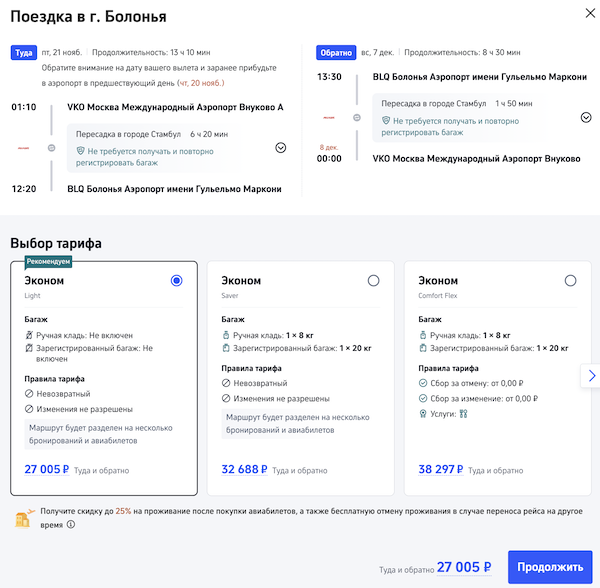This screenshot has width=600, height=588.
Task: Click the info icon after accommodation discount text
Action: click(x=71, y=523)
